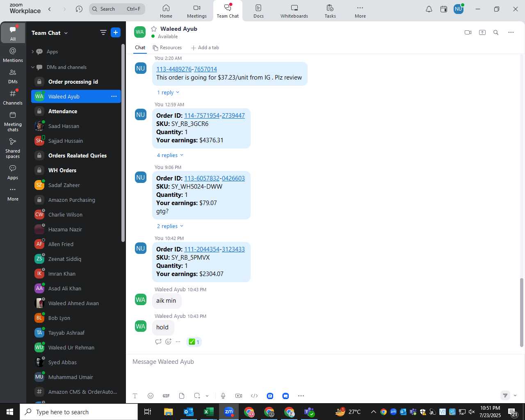
Task: Collapse the DMs and channels group
Action: coord(33,67)
